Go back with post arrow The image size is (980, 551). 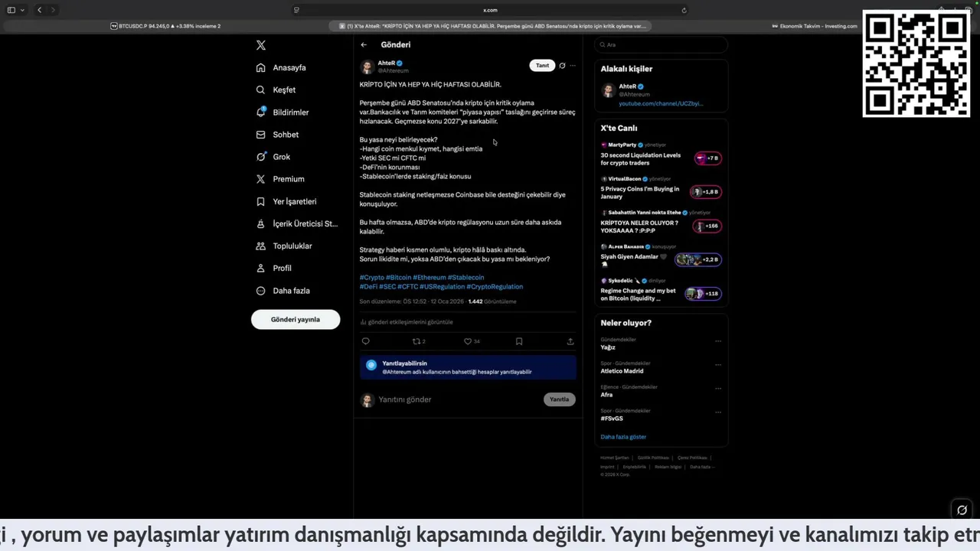[x=364, y=45]
